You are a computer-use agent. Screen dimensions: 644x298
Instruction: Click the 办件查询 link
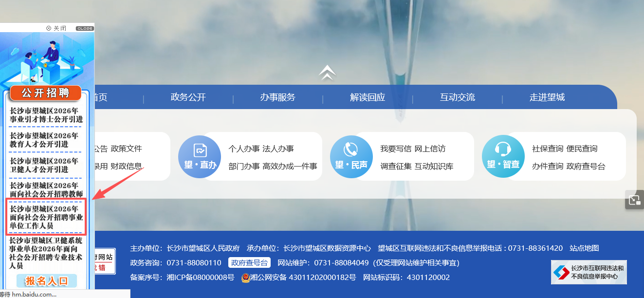pos(548,166)
